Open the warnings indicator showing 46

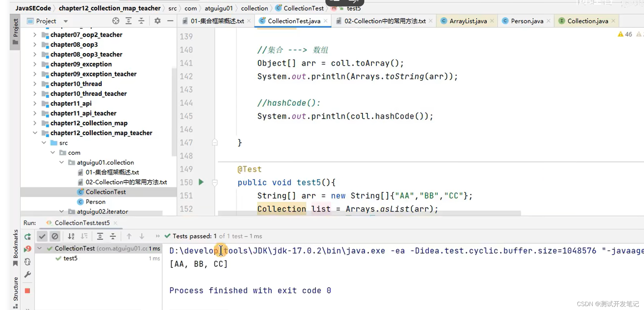625,34
